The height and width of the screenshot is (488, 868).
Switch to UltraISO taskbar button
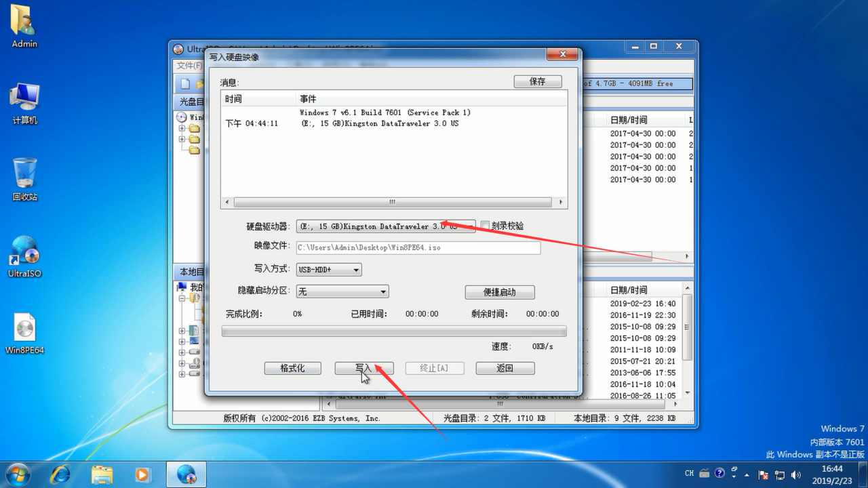tap(186, 474)
